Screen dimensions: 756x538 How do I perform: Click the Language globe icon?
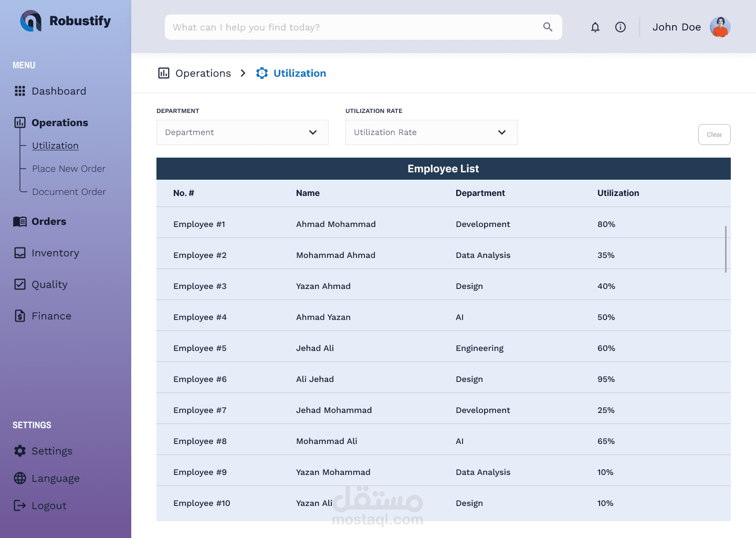click(20, 478)
